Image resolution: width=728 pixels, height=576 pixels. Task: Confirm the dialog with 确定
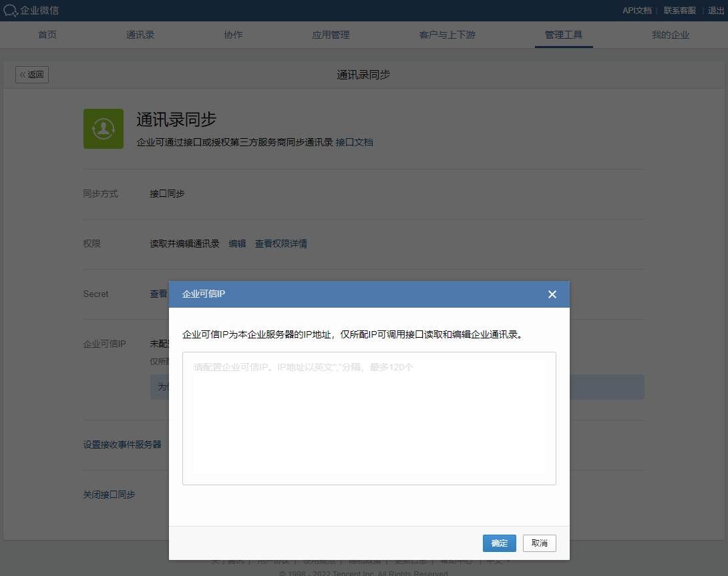499,543
